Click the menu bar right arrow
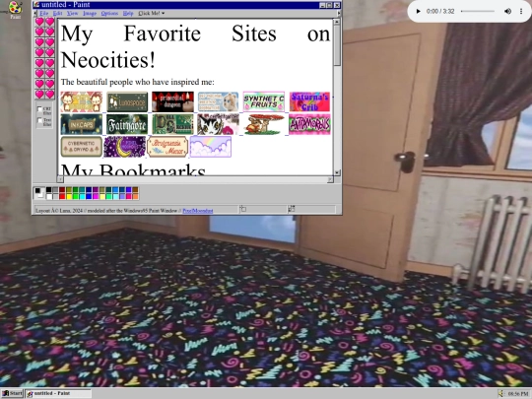Screen dimensions: 532x399 point(338,13)
